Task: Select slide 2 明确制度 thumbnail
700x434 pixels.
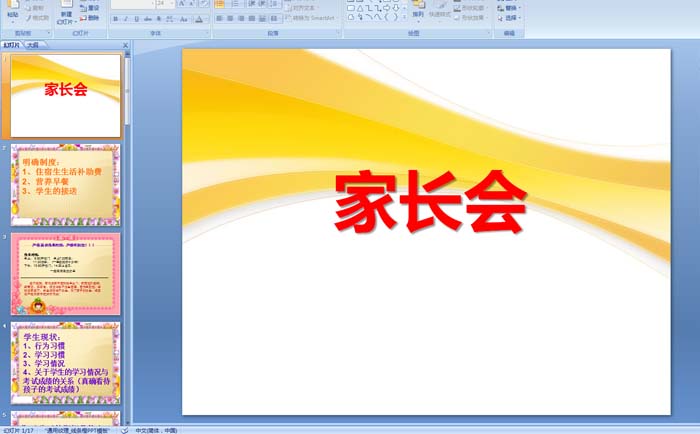Action: point(66,185)
